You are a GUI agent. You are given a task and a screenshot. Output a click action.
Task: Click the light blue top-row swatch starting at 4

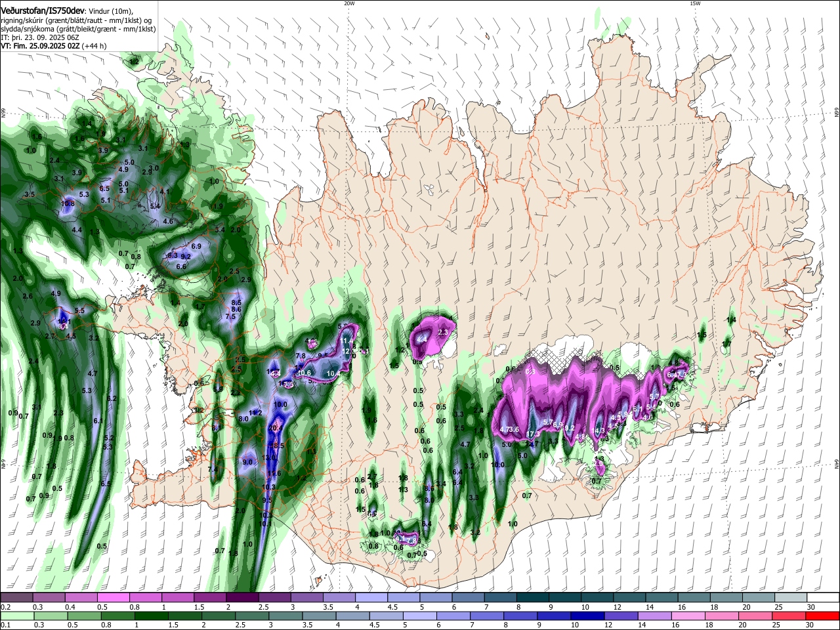(x=370, y=597)
